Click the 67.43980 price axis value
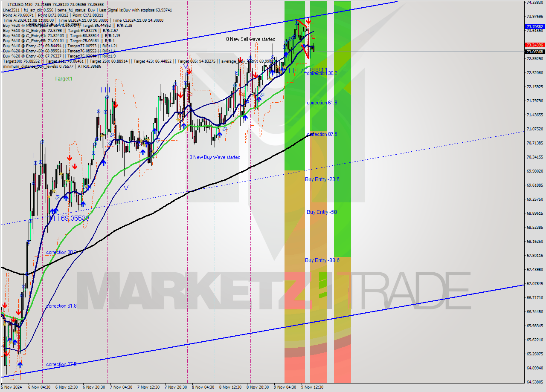Viewport: 546px width, 392px height. 534,270
